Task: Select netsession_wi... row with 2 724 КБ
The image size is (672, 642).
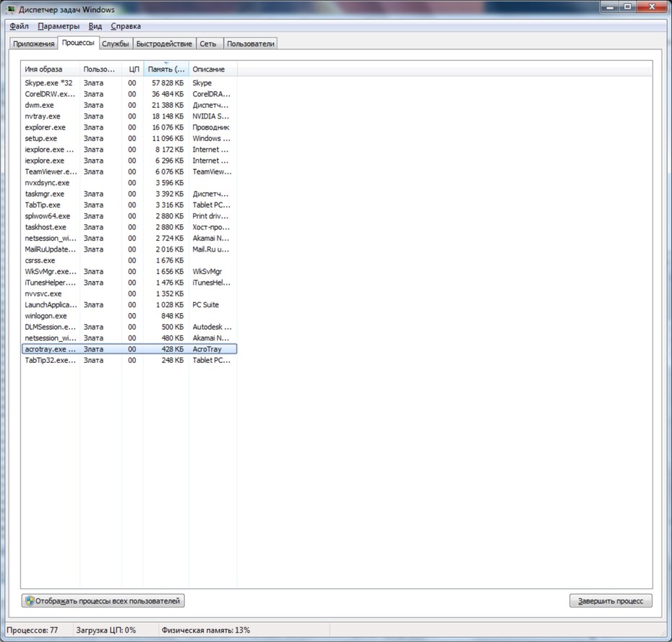Action: point(129,239)
